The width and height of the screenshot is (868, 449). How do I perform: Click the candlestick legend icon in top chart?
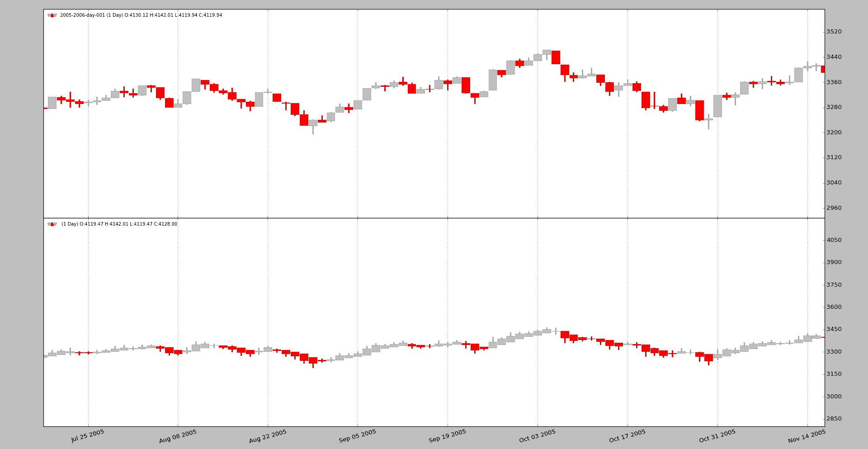(x=52, y=15)
